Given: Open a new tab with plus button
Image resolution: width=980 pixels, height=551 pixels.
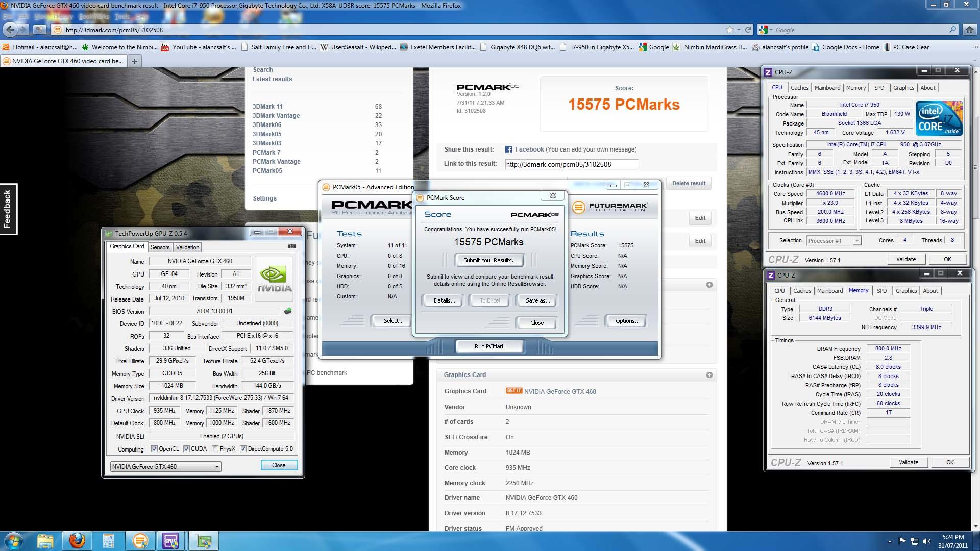Looking at the screenshot, I should [135, 61].
